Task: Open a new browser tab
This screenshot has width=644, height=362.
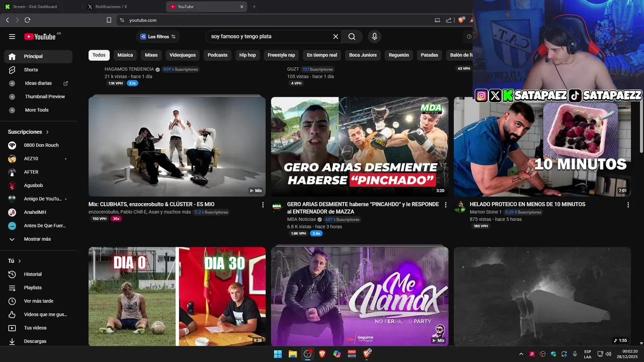Action: [x=254, y=7]
